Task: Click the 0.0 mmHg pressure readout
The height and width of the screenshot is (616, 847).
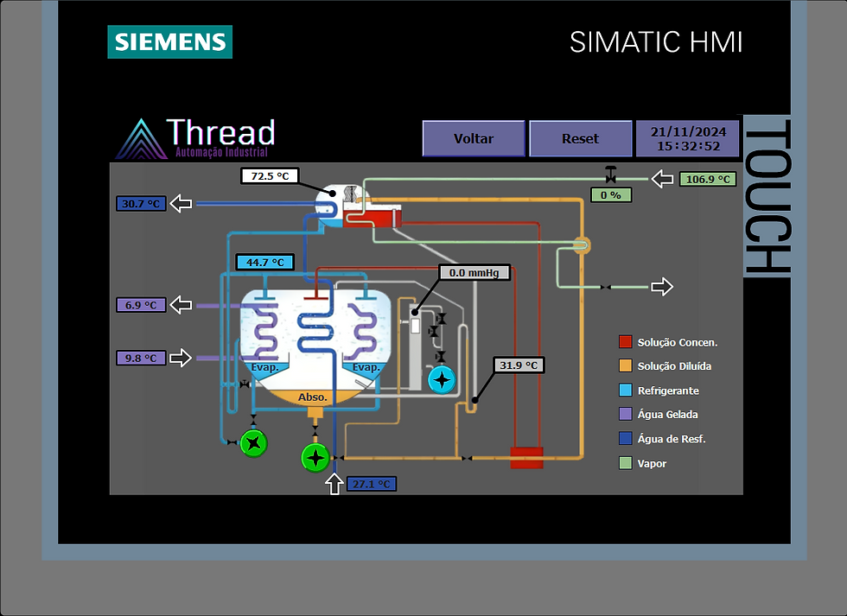Action: click(474, 273)
